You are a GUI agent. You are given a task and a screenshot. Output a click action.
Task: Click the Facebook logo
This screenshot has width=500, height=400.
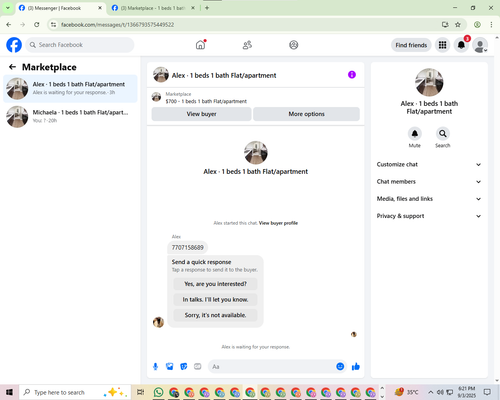click(x=14, y=45)
